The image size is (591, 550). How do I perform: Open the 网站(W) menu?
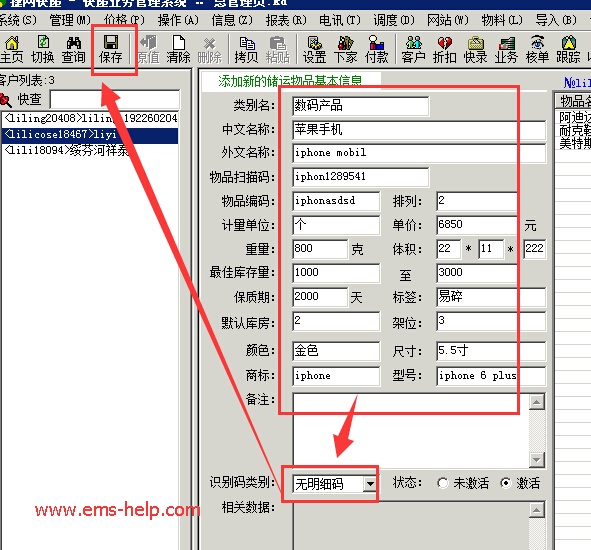[448, 20]
